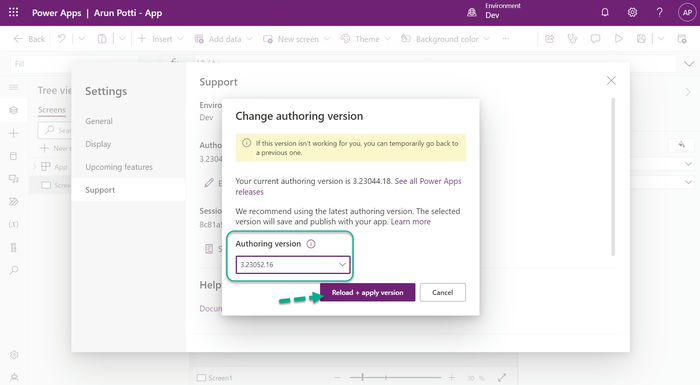Viewport: 700px width, 385px height.
Task: Click the Preview play icon
Action: coord(618,39)
